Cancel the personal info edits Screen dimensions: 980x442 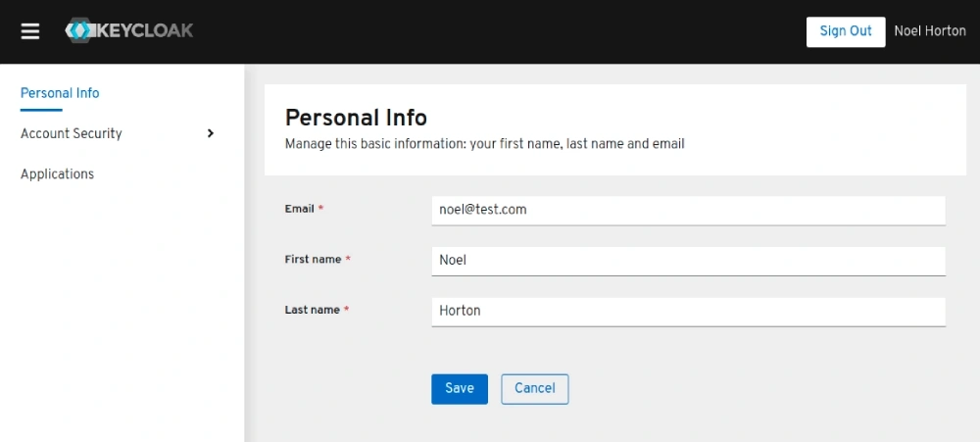535,389
